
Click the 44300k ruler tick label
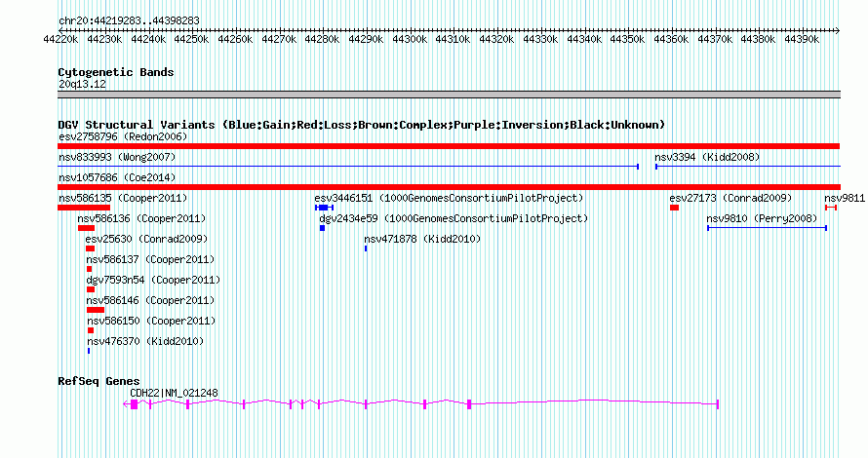pyautogui.click(x=410, y=39)
